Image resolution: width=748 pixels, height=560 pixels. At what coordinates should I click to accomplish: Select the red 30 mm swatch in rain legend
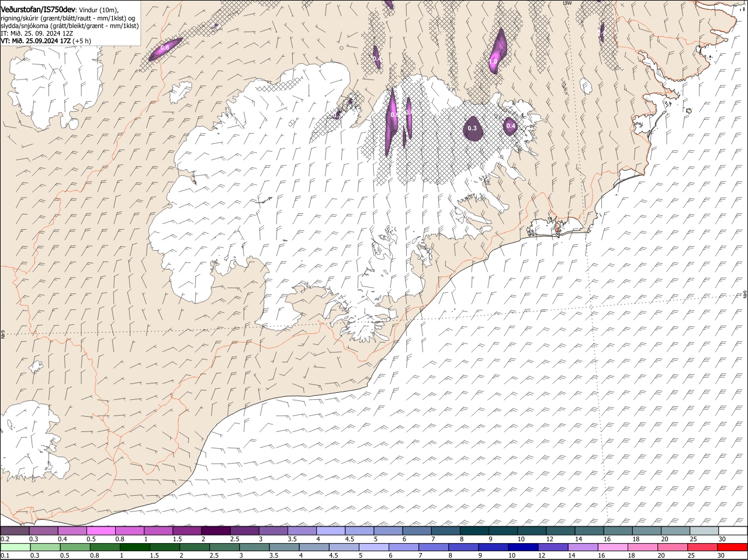coord(733,547)
